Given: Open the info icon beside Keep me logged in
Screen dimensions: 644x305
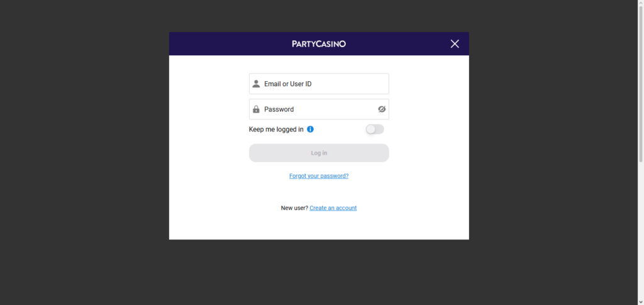Looking at the screenshot, I should click(310, 130).
